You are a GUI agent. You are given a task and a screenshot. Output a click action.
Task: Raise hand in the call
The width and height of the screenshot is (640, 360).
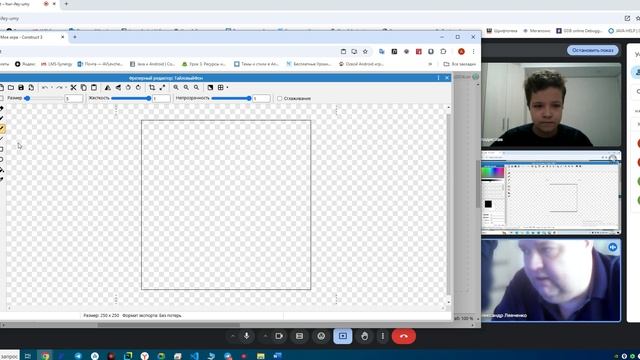(365, 336)
